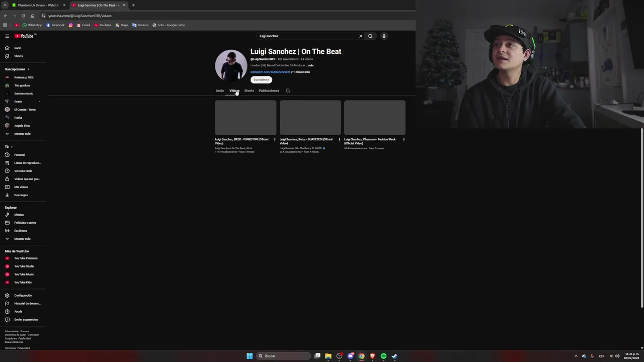
Task: Open Configuración settings
Action: (23, 296)
